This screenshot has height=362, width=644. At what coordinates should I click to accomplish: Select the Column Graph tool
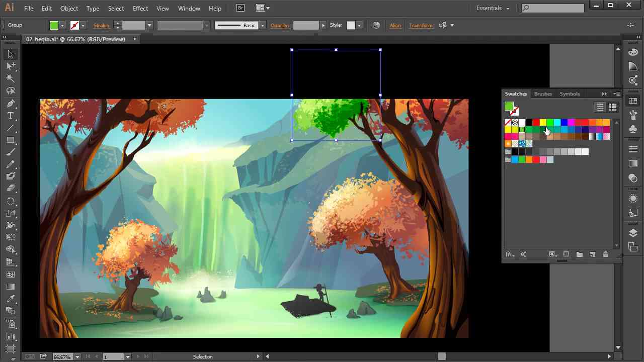pyautogui.click(x=11, y=336)
